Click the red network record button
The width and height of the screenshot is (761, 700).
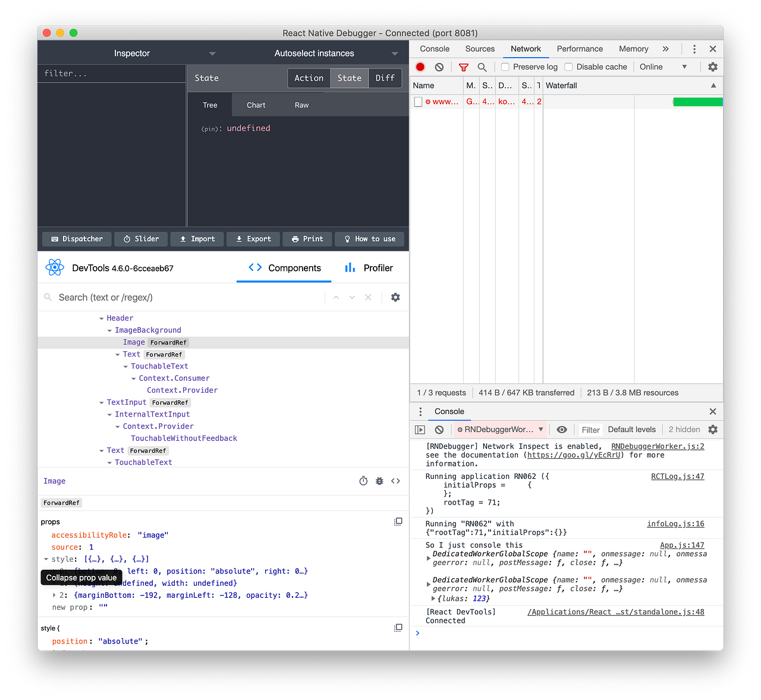pos(420,67)
